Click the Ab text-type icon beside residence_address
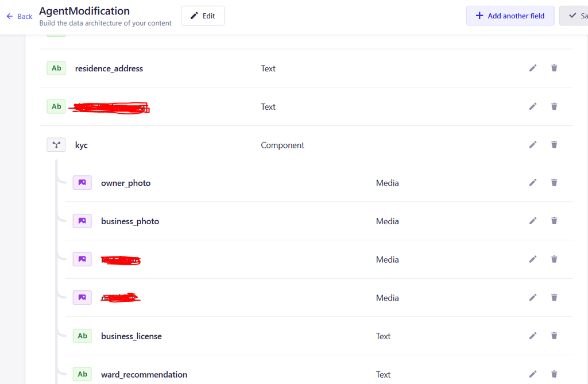Screen dimensions: 588x384 [x=56, y=68]
